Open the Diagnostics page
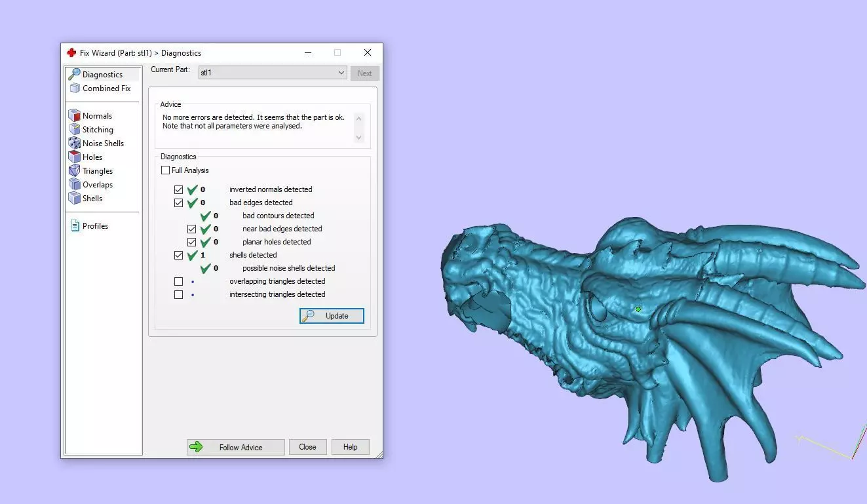The height and width of the screenshot is (504, 867). [102, 74]
